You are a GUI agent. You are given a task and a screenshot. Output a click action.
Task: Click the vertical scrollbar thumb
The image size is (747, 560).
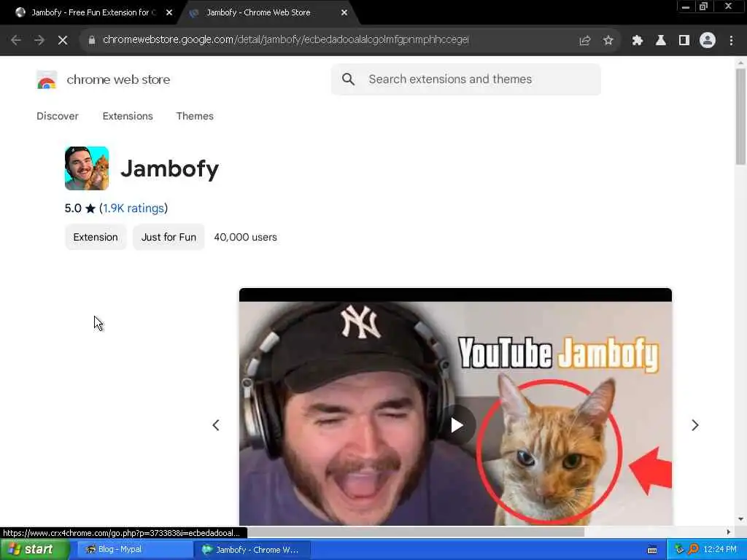(x=740, y=117)
